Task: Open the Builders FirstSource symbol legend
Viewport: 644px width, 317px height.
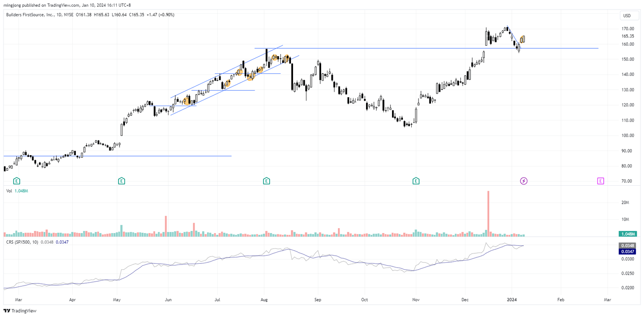Action: [30, 15]
